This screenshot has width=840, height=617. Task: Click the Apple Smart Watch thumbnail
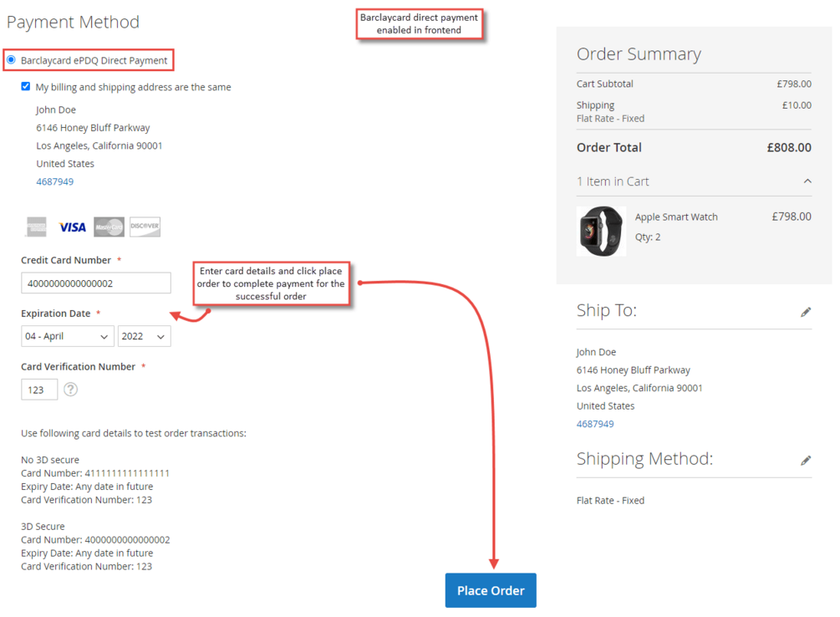pos(601,231)
